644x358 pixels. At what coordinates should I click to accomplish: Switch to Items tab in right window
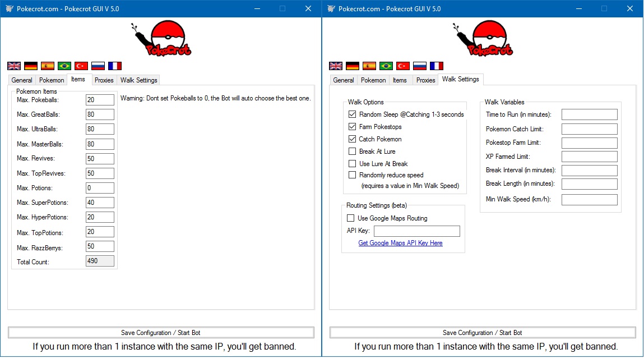point(400,80)
